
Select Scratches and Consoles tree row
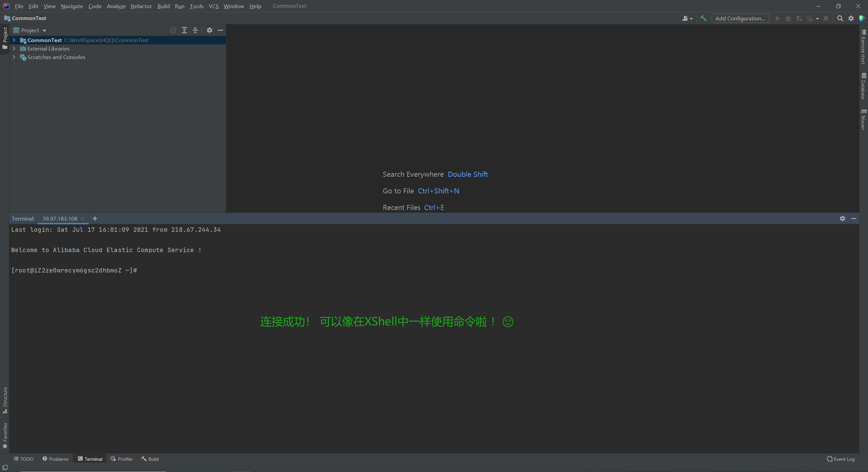pos(118,57)
